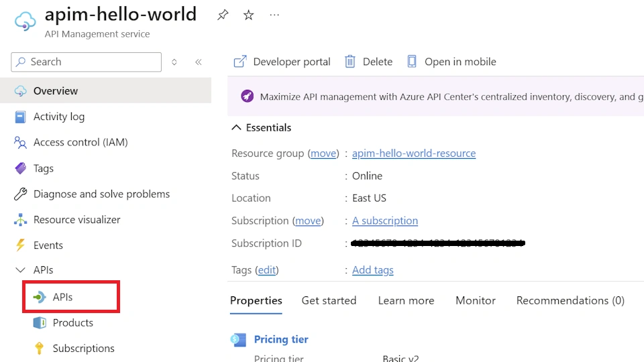The image size is (644, 362).
Task: Expand or collapse all menu groups arrows
Action: tap(174, 62)
